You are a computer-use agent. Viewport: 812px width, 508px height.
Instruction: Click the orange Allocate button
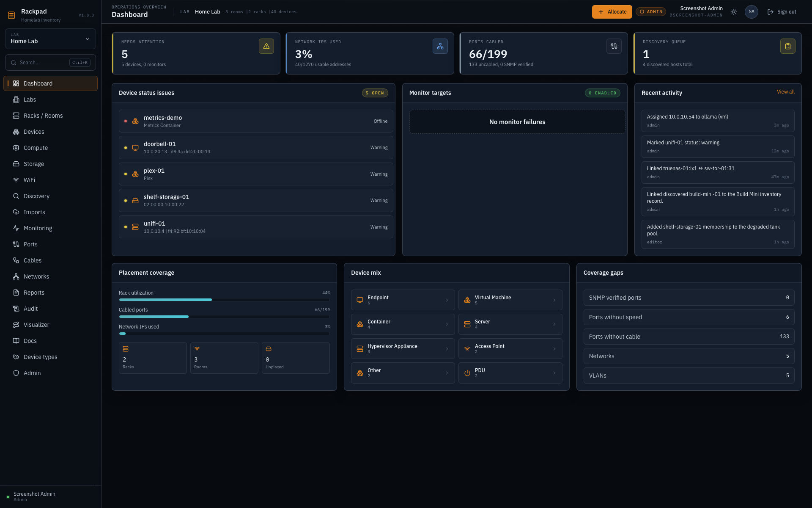[x=612, y=12]
